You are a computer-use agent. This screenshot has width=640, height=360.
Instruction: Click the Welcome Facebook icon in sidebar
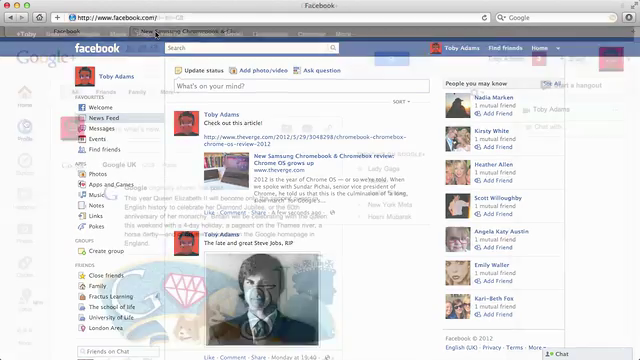[x=82, y=107]
